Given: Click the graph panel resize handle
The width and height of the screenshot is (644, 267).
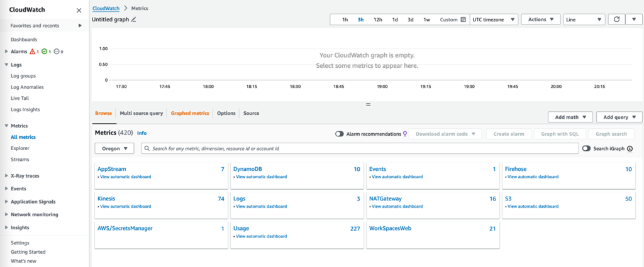Looking at the screenshot, I should point(368,104).
